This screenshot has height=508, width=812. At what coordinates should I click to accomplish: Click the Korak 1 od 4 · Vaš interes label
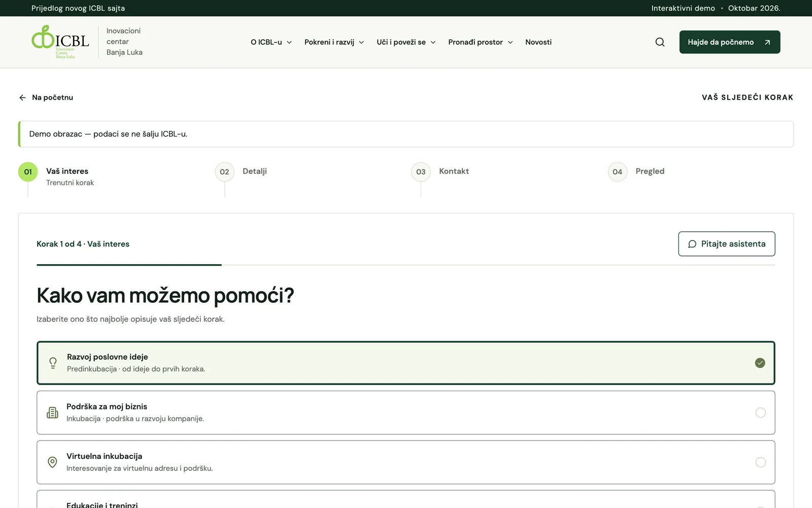pos(83,244)
